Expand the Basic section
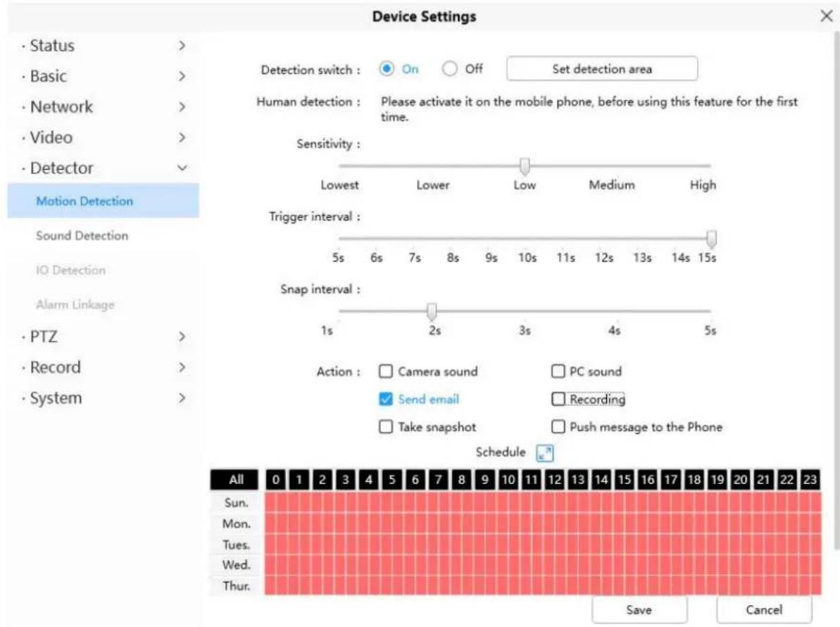The image size is (840, 627). (x=104, y=76)
